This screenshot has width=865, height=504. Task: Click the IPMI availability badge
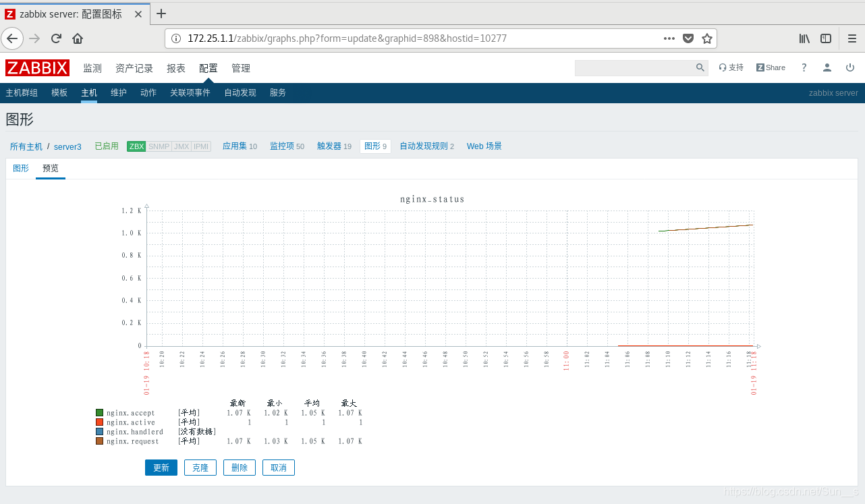(202, 146)
